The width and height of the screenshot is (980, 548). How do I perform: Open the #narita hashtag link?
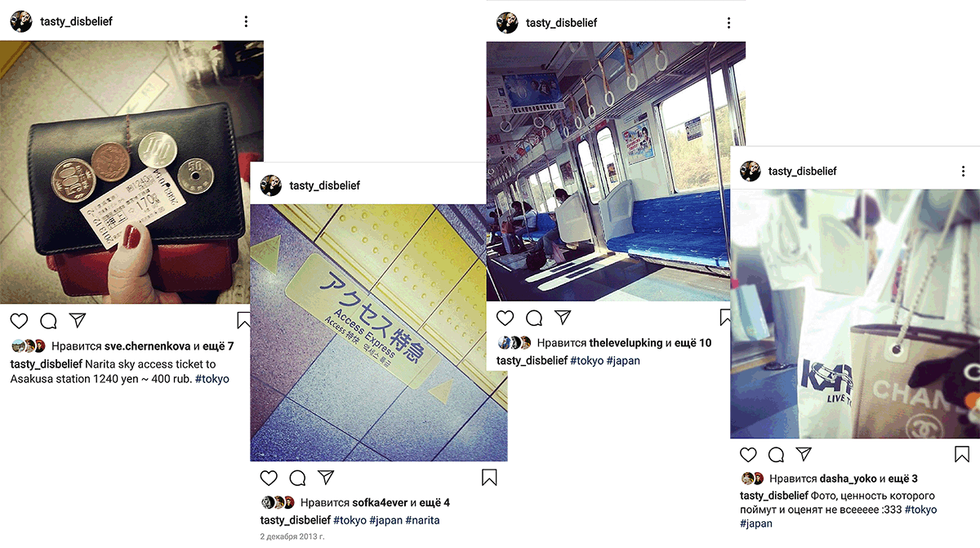pos(422,519)
